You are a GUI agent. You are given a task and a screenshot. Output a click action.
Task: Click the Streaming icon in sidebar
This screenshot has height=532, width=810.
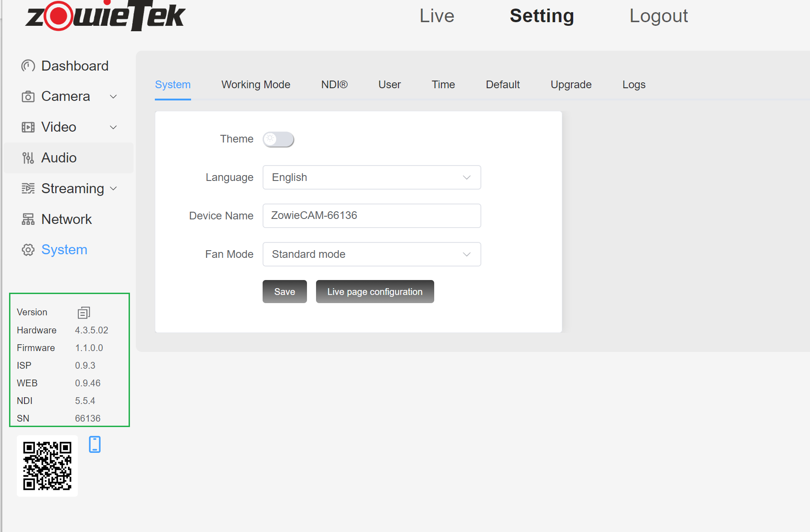point(28,189)
